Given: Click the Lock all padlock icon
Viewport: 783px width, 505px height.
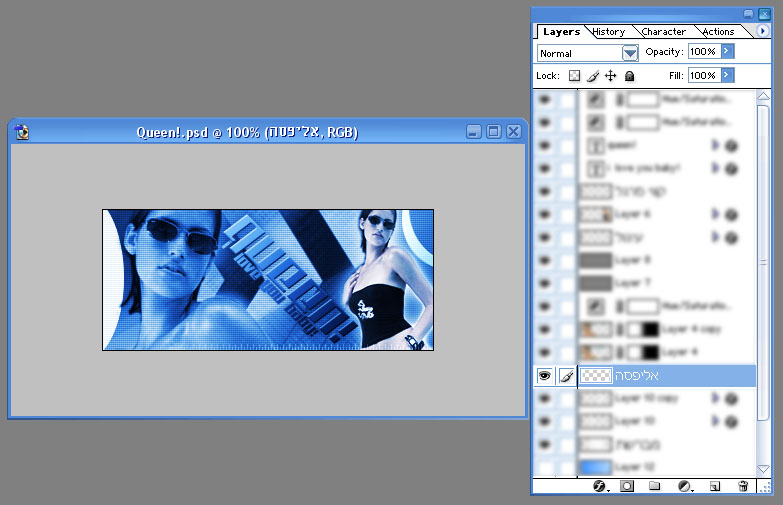Looking at the screenshot, I should click(x=629, y=76).
